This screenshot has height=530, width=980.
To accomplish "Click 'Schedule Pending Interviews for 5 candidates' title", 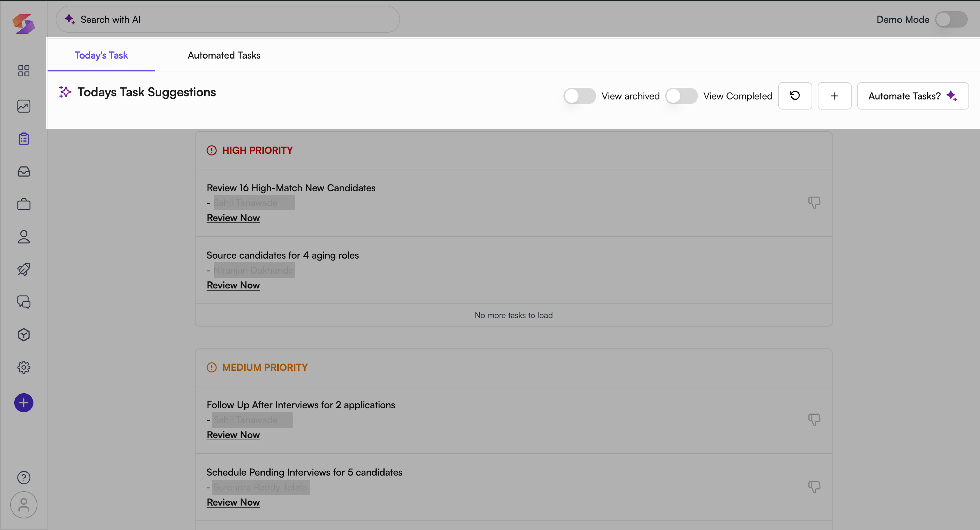I will pyautogui.click(x=304, y=472).
